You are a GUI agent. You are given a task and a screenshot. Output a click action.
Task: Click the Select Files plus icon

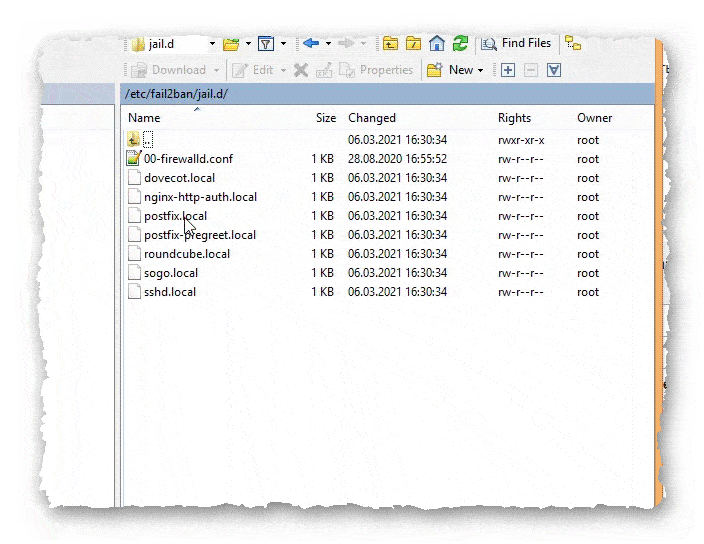(x=508, y=70)
